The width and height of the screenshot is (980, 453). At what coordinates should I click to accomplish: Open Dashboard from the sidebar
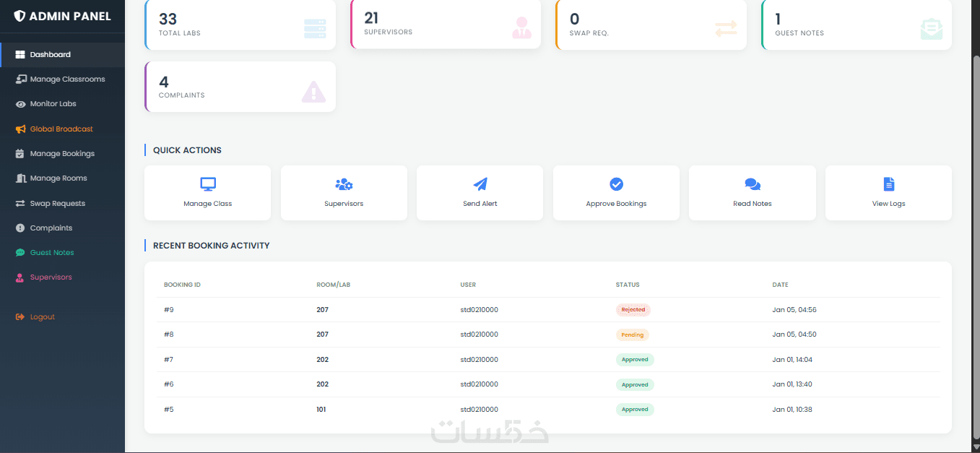(x=63, y=55)
